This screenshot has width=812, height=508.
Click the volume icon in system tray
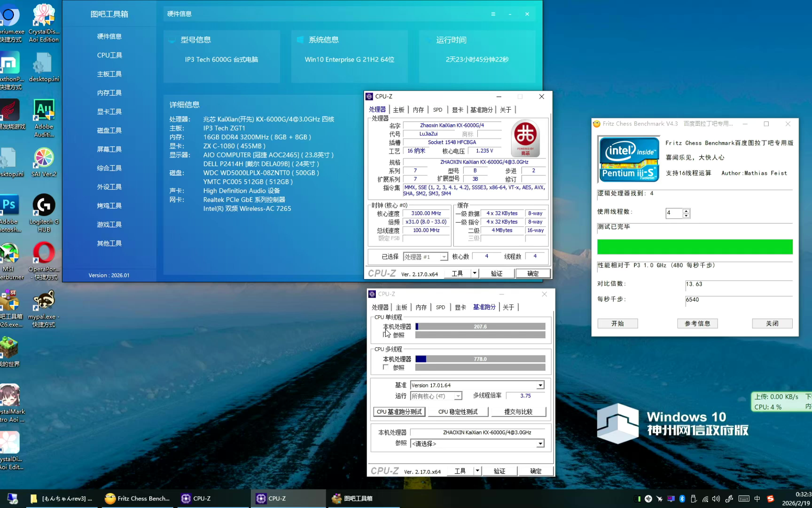(716, 499)
